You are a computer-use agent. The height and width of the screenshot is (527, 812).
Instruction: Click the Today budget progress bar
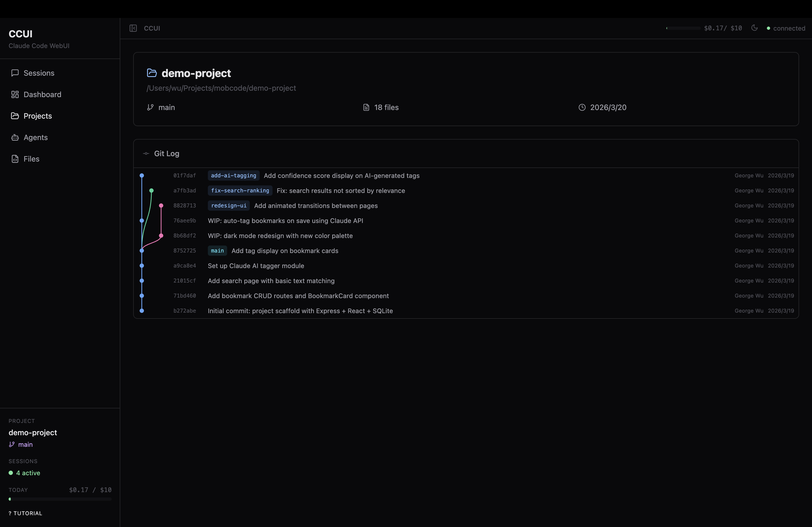(60, 499)
